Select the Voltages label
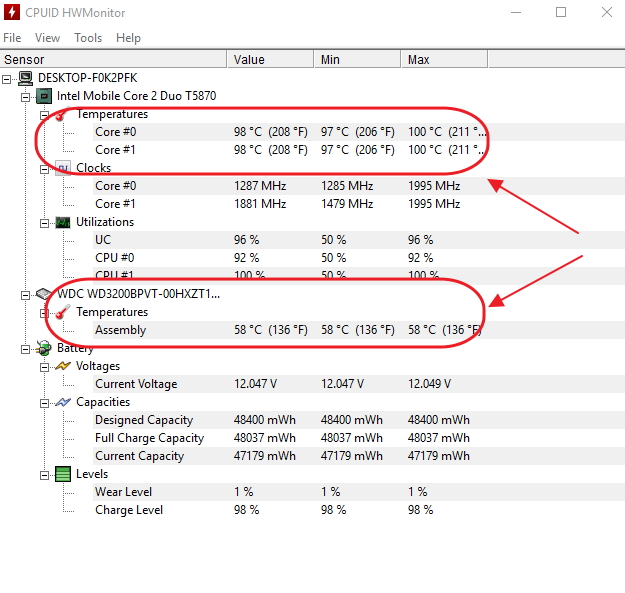This screenshot has height=593, width=625. 98,366
